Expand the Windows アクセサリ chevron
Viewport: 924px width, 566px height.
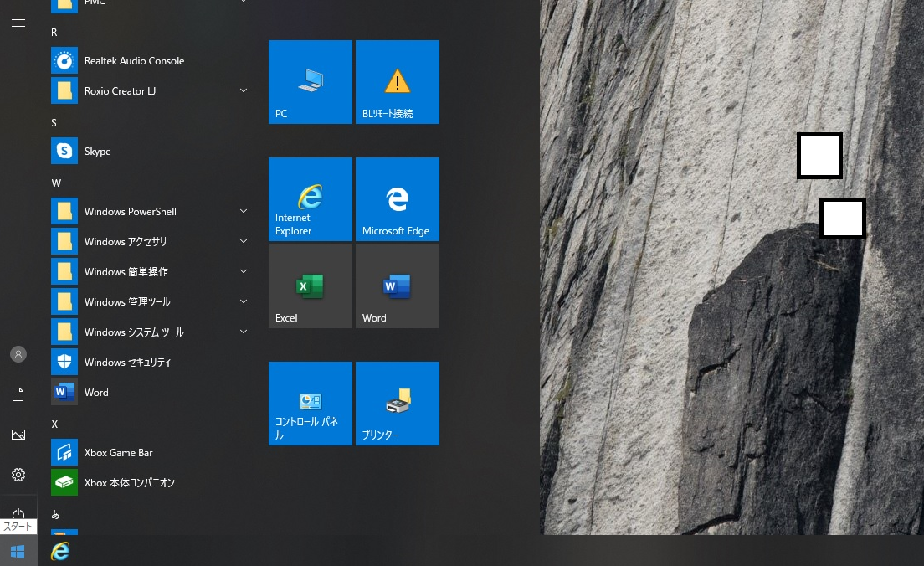[x=244, y=241]
